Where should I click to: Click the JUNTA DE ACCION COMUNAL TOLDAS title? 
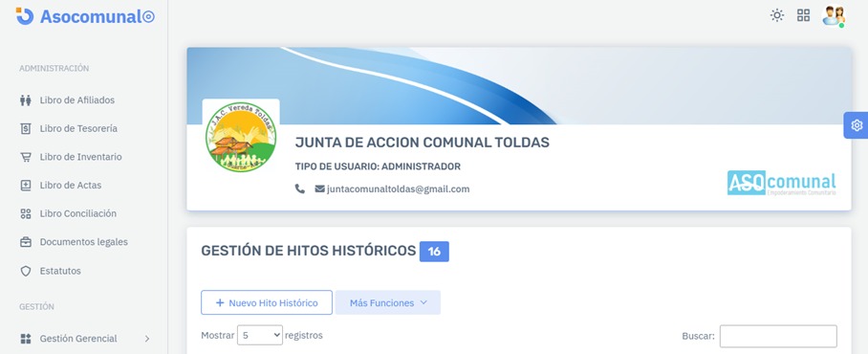[x=422, y=143]
